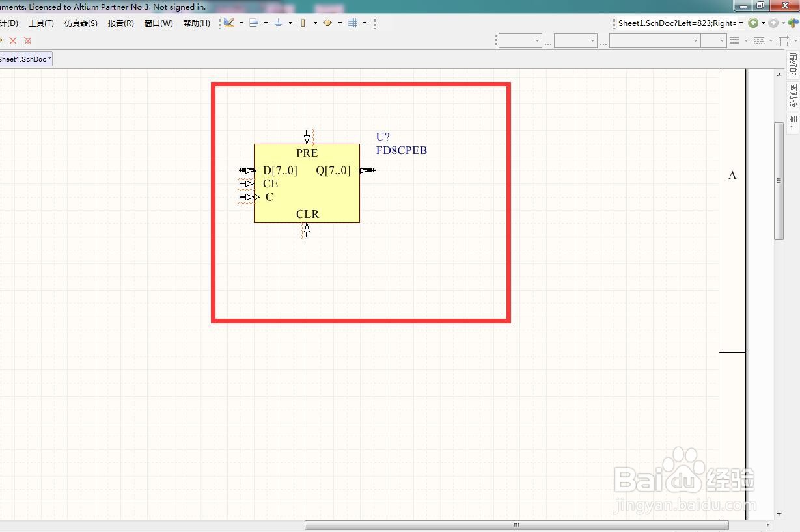
Task: Open the 帮助(H) menu
Action: pos(197,23)
